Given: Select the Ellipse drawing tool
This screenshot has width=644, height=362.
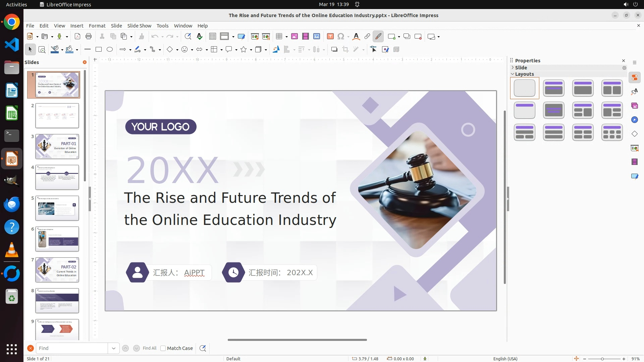Looking at the screenshot, I should [x=110, y=50].
